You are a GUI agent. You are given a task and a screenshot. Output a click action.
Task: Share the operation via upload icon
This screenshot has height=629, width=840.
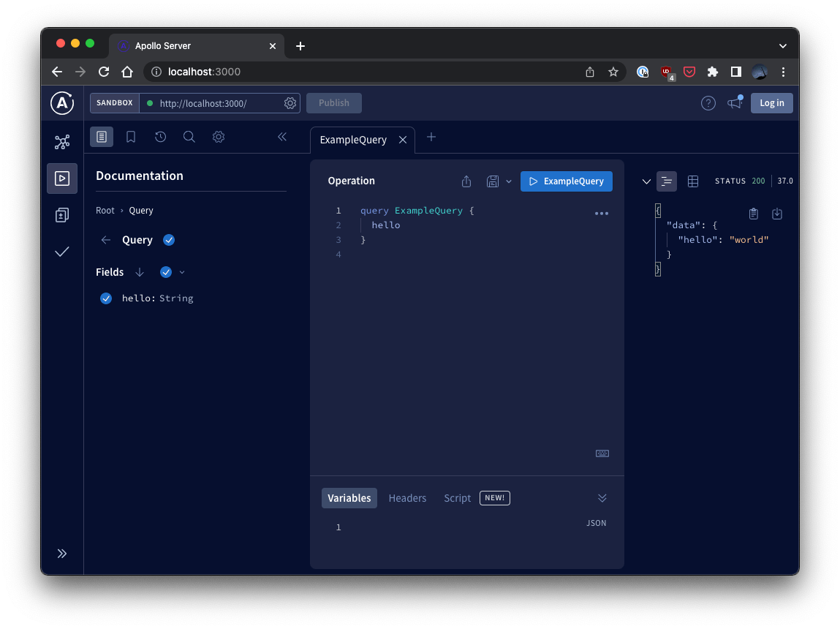point(466,181)
